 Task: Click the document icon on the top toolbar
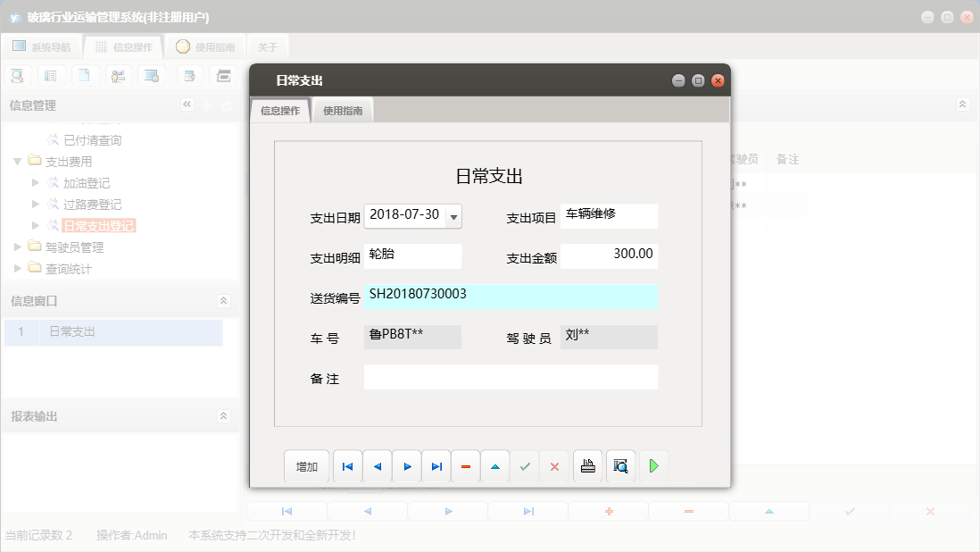[84, 75]
